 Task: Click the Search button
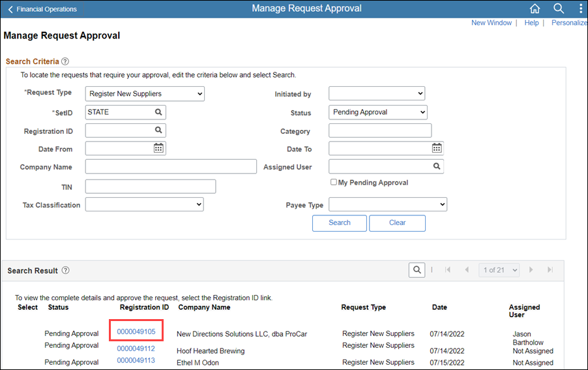(340, 223)
